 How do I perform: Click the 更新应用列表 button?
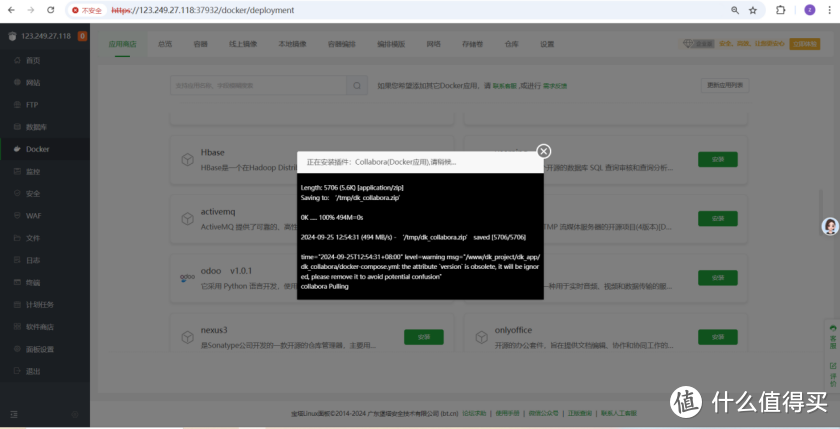[x=725, y=85]
